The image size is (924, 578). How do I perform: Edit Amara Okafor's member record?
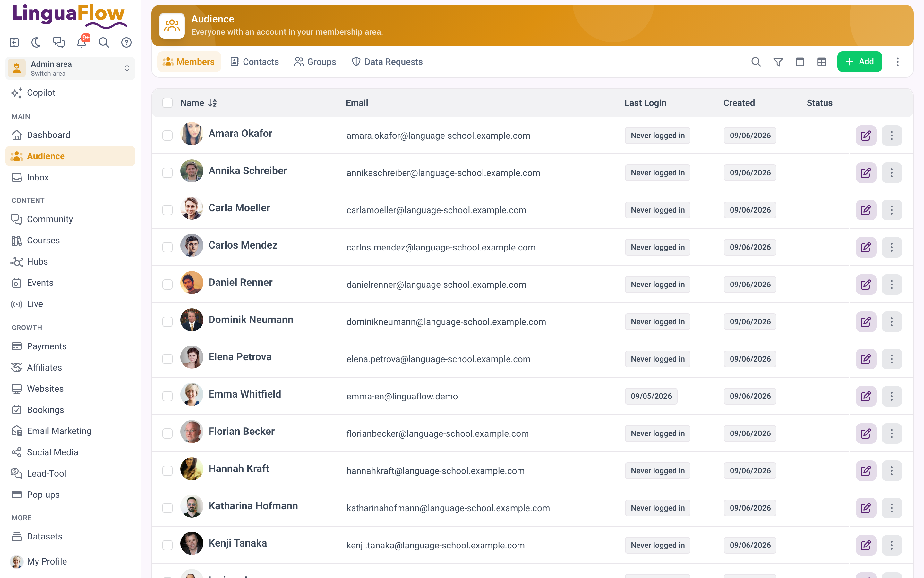tap(866, 135)
